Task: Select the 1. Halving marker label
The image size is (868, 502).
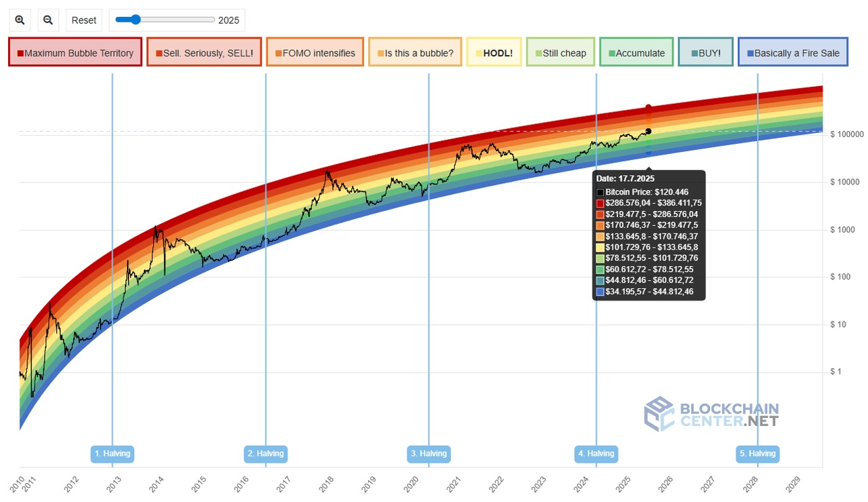Action: [x=113, y=454]
